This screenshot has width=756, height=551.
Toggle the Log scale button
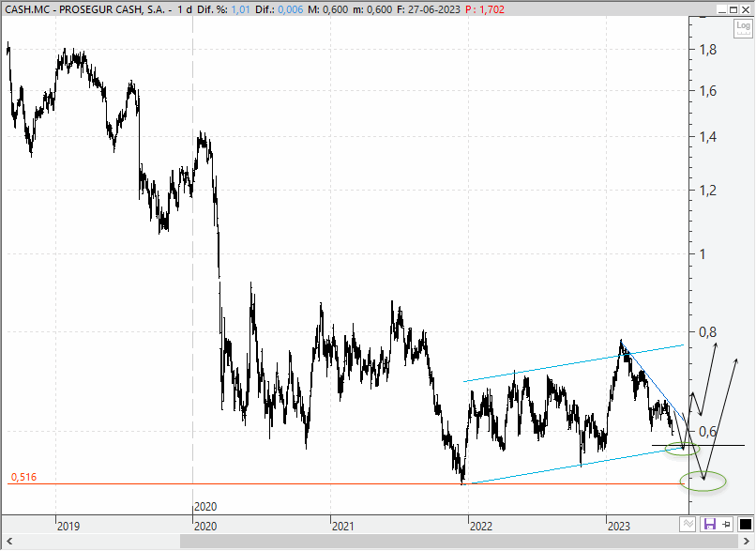pos(743,28)
